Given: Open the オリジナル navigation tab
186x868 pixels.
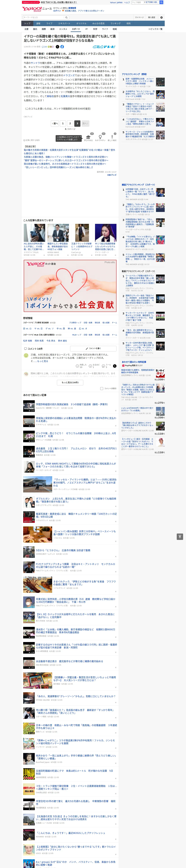Looking at the screenshot, I should [x=81, y=23].
